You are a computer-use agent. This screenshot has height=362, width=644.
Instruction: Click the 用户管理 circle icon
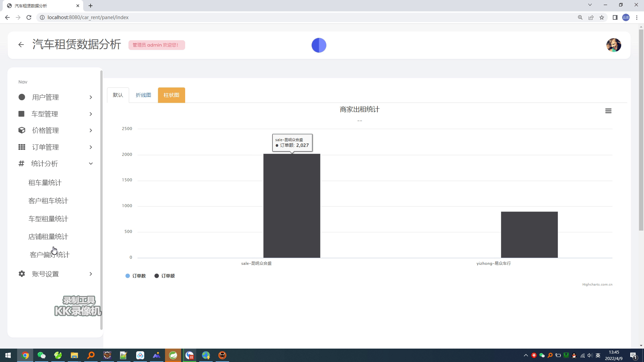pyautogui.click(x=22, y=97)
